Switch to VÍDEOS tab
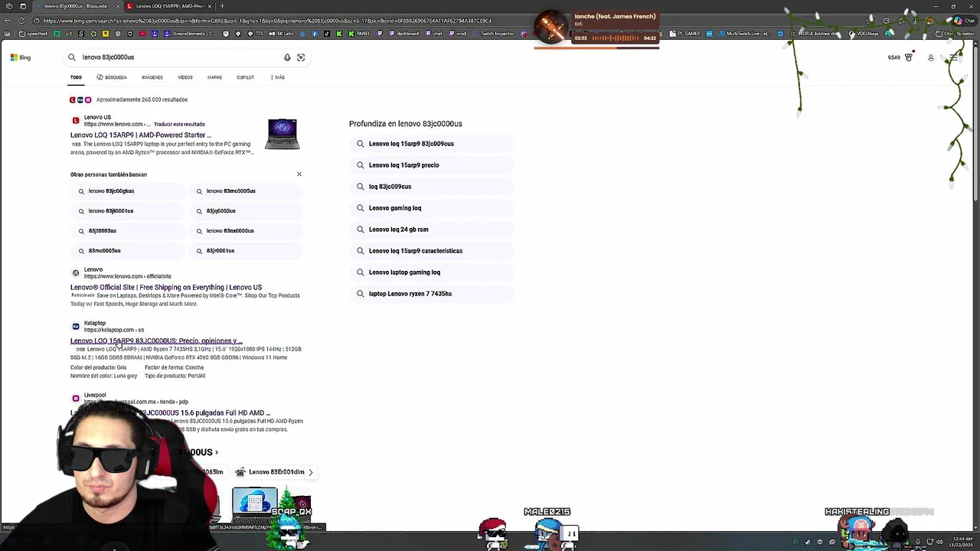Screen dimensions: 980x551 pyautogui.click(x=185, y=77)
